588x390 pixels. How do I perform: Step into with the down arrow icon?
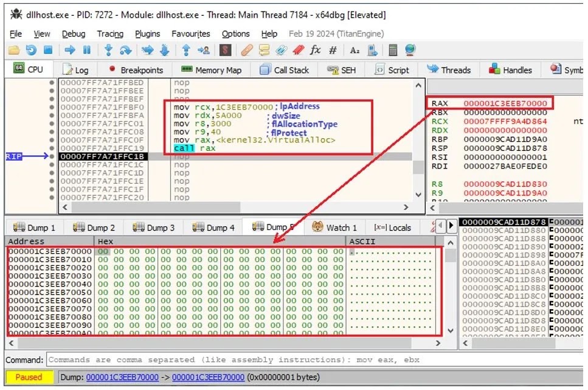(x=109, y=49)
